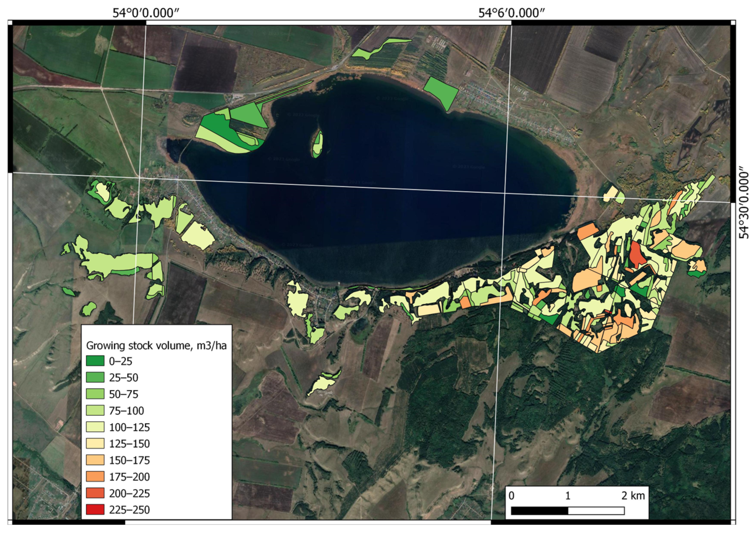Click the 100–125 pale yellow-green swatch
This screenshot has width=756, height=534.
(x=95, y=427)
